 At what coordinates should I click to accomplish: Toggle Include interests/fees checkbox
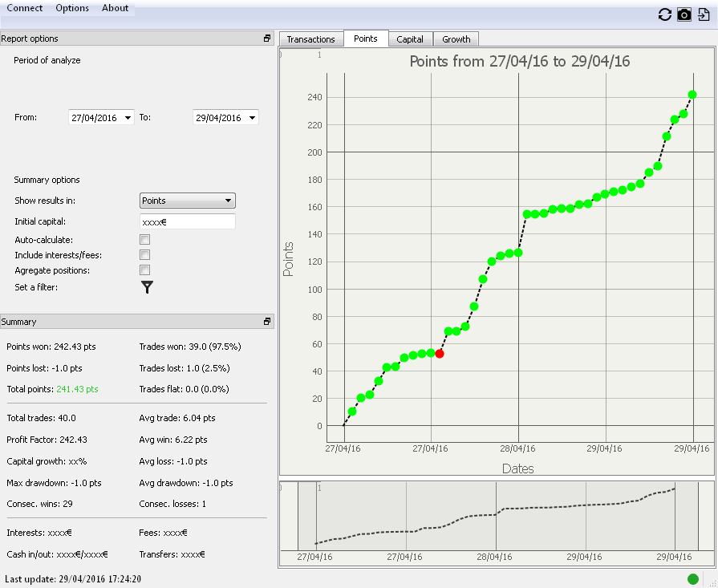(x=145, y=255)
